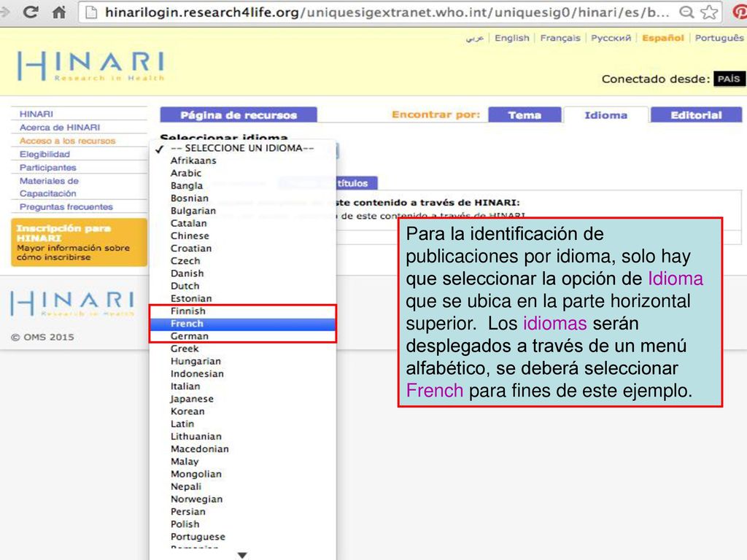Select Arabic from the language list
The height and width of the screenshot is (560, 747).
pyautogui.click(x=242, y=173)
